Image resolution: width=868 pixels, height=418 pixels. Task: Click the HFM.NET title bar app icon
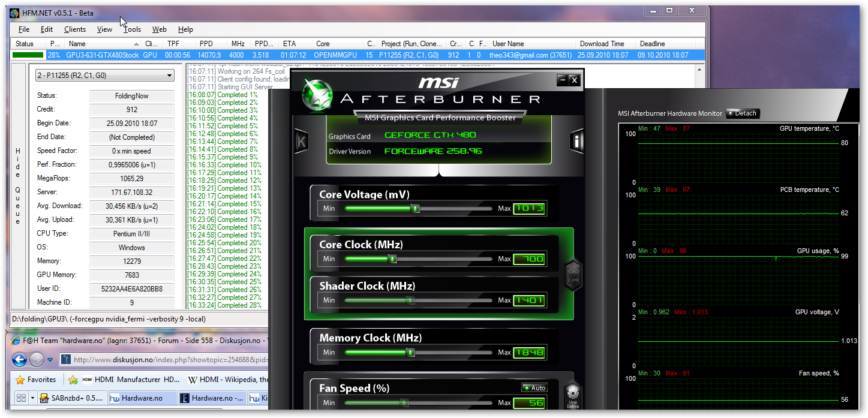pos(15,13)
